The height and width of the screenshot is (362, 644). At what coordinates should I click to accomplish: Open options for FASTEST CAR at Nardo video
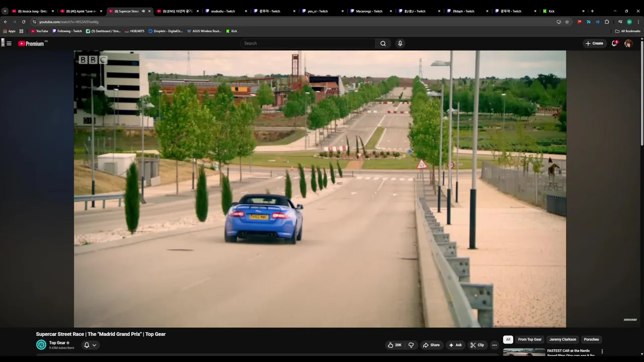point(602,351)
